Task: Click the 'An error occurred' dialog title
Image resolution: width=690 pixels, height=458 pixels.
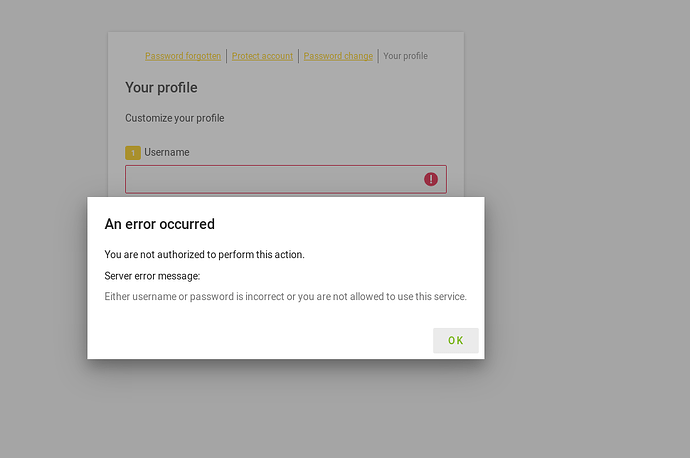Action: coord(160,224)
